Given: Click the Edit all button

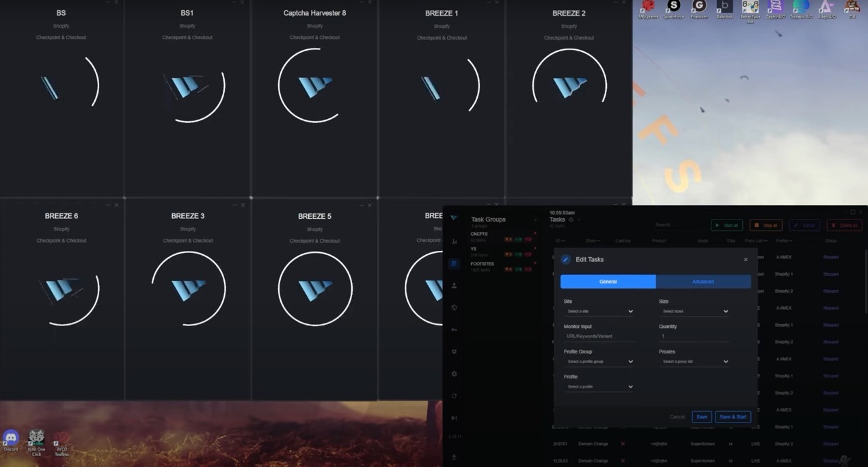Looking at the screenshot, I should pos(806,225).
